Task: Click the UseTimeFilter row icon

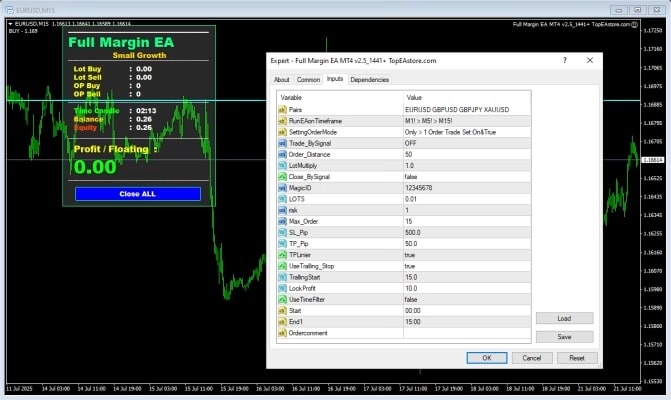Action: pos(282,299)
